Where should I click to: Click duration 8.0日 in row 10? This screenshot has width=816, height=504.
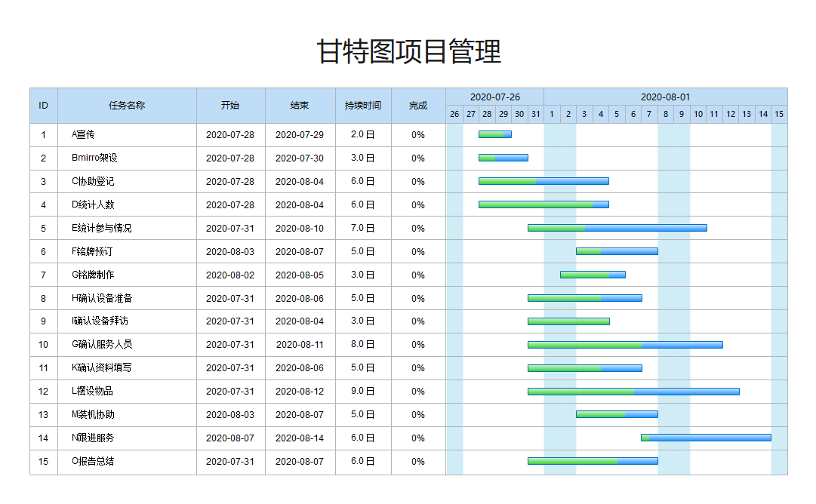tap(363, 344)
